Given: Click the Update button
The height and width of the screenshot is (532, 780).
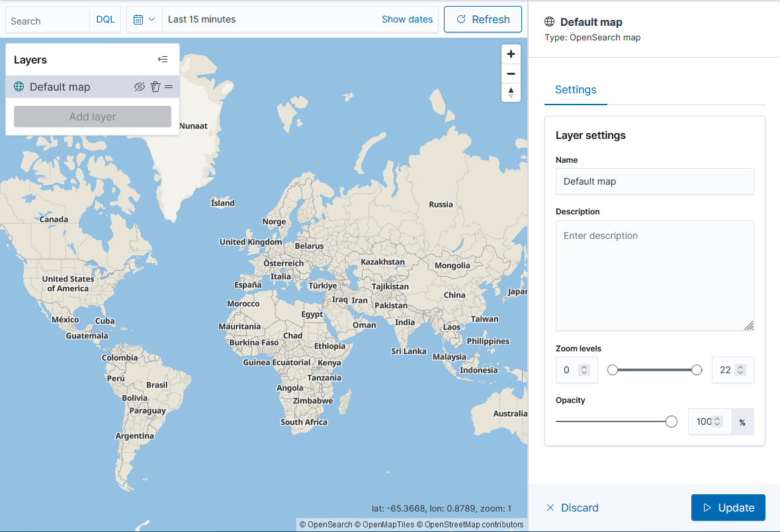Looking at the screenshot, I should 728,508.
